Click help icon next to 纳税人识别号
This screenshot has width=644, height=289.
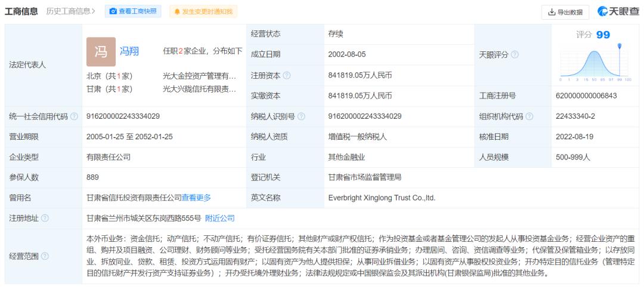[301, 117]
